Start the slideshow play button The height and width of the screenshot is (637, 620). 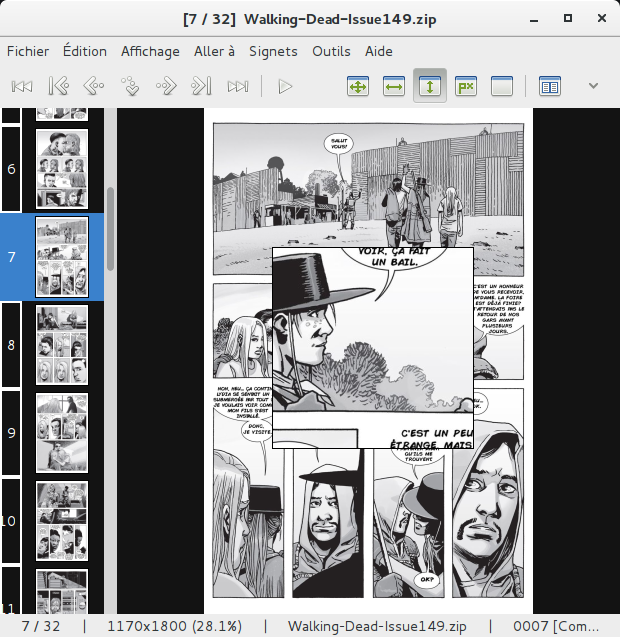coord(285,86)
